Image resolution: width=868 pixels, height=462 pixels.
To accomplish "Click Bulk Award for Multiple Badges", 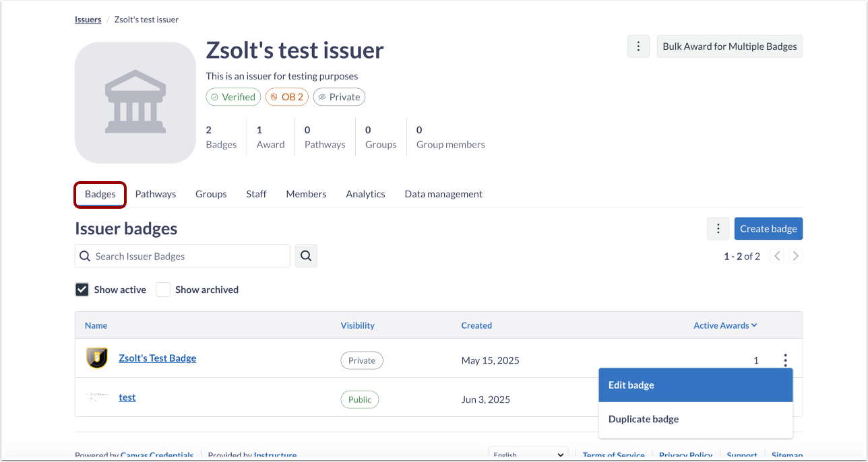I will tap(730, 46).
